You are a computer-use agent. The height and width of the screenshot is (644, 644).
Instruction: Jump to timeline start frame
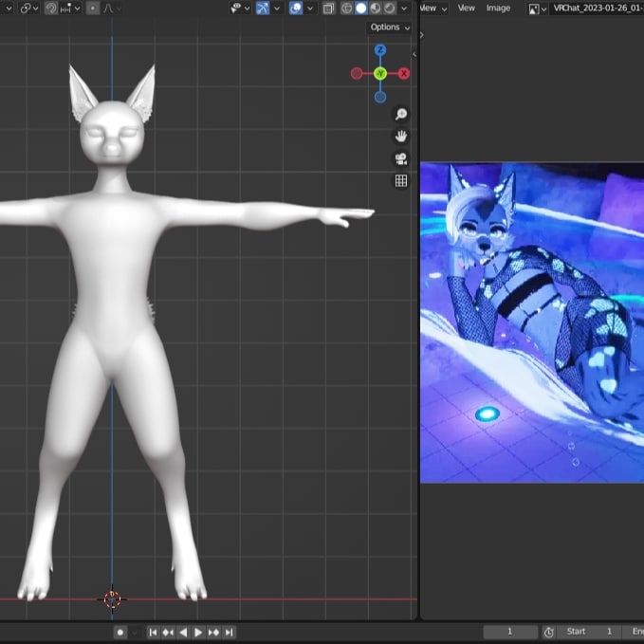[153, 632]
